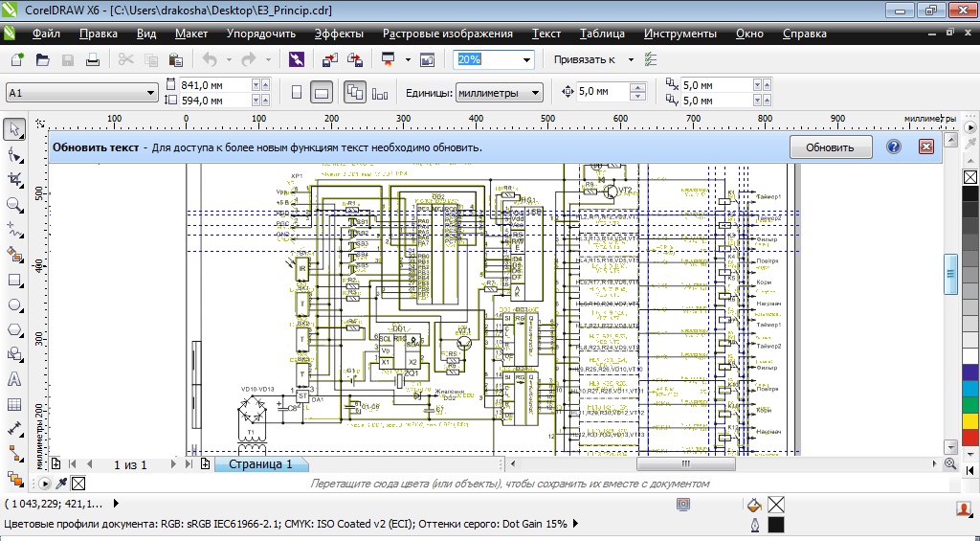Screen dimensions: 980x541
Task: Expand color profiles status arrow
Action: point(575,524)
